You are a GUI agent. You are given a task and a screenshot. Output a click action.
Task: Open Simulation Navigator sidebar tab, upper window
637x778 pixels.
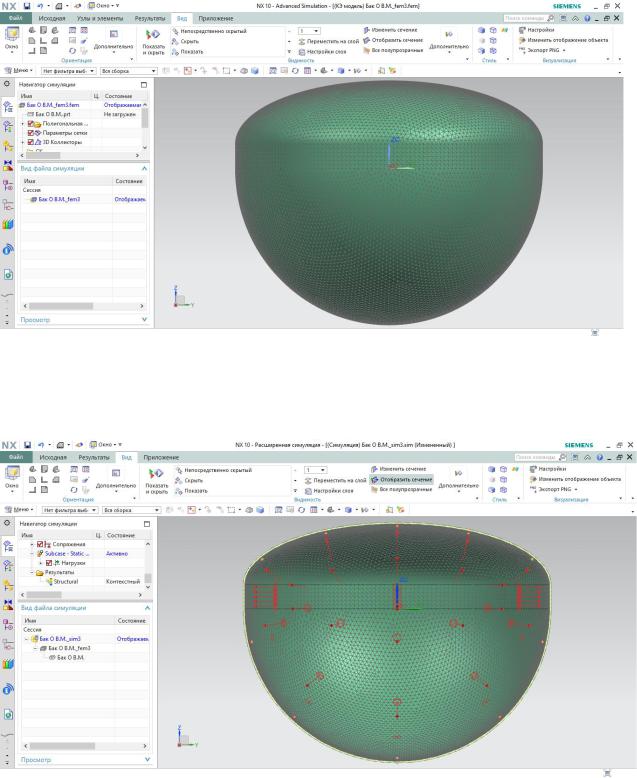click(x=8, y=106)
